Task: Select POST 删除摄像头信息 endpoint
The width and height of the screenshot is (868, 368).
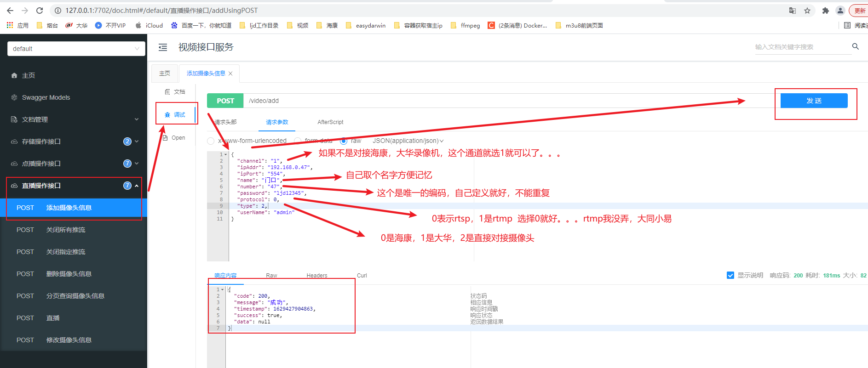Action: pos(74,274)
